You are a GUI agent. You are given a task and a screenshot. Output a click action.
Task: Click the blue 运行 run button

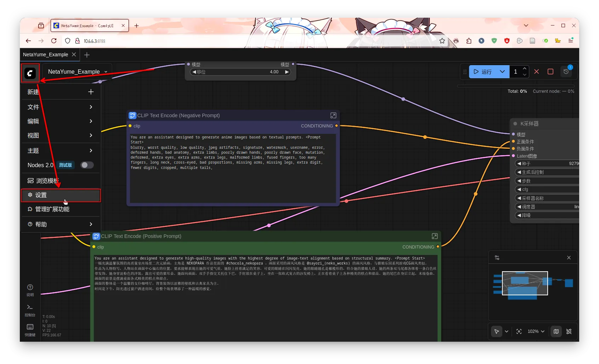pyautogui.click(x=483, y=72)
